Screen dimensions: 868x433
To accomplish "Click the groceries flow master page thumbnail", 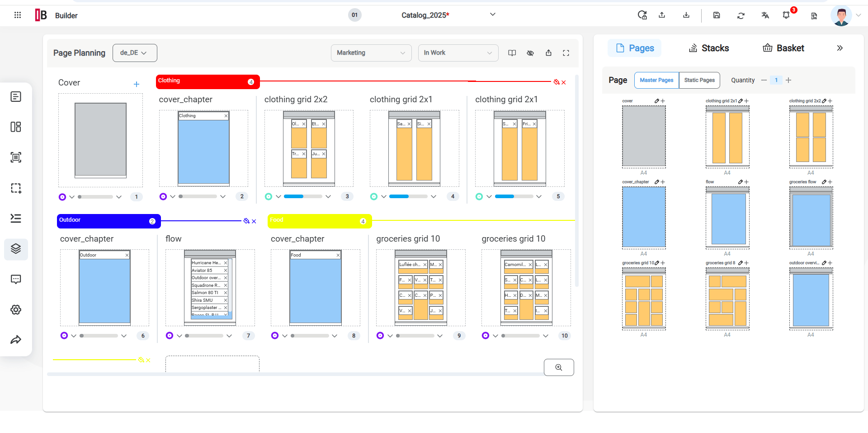I will click(811, 217).
